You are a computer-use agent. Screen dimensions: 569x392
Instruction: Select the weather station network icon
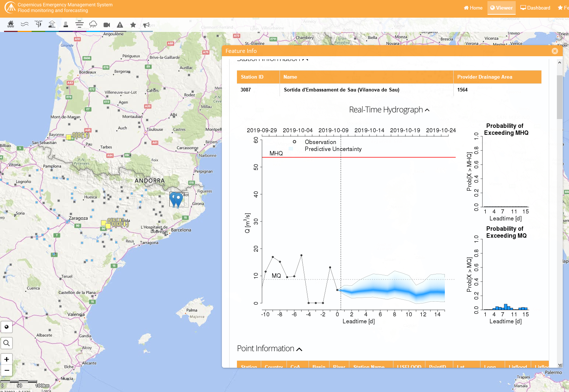click(x=38, y=25)
